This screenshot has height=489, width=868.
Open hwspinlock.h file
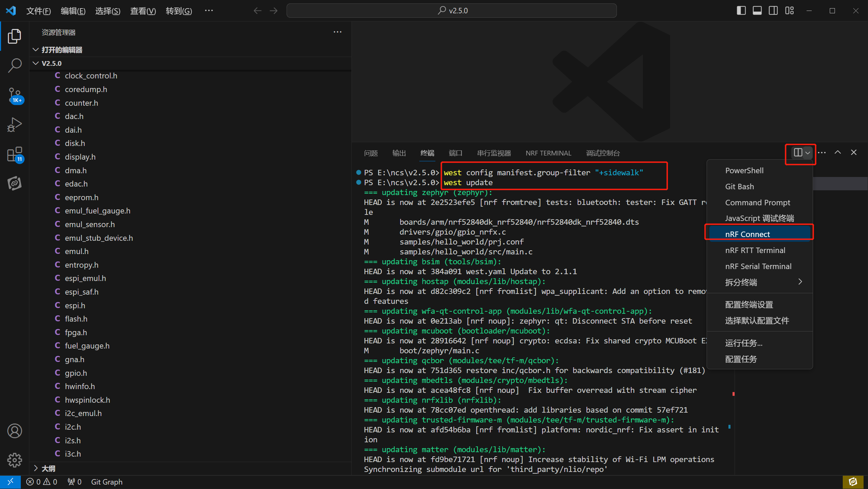click(190, 400)
